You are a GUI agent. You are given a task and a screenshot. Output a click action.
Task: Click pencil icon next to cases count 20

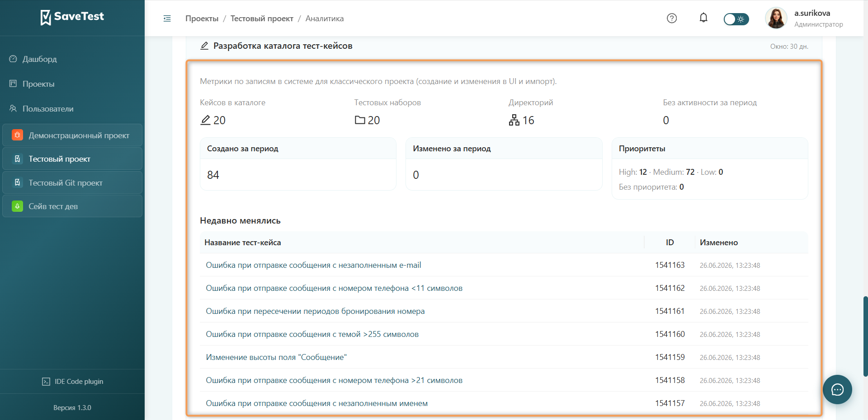205,120
